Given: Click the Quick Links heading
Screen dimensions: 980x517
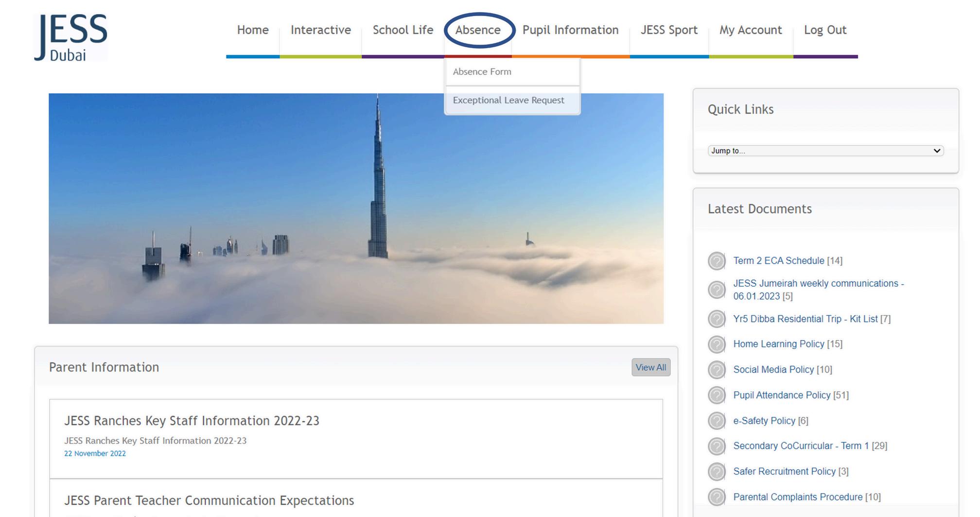Looking at the screenshot, I should [740, 110].
